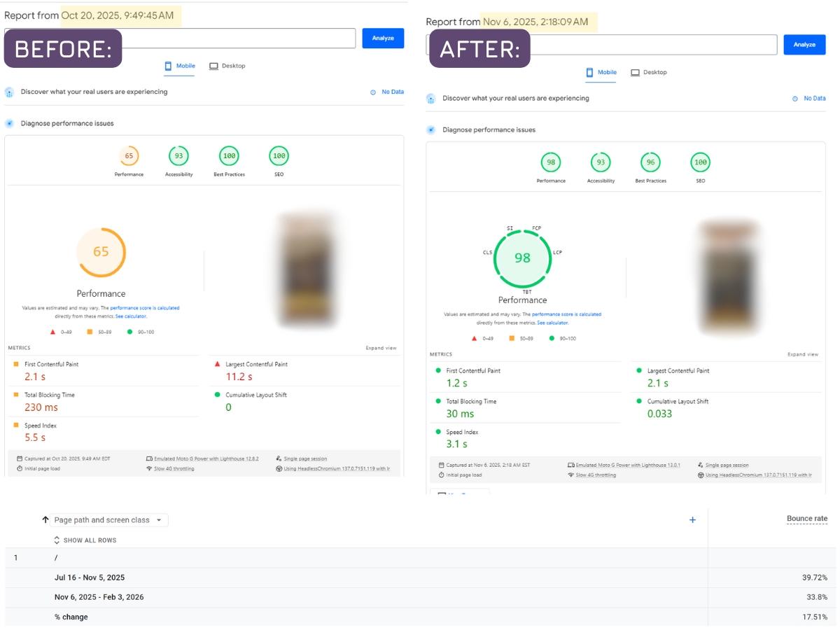This screenshot has width=840, height=630.
Task: Open the Page path and screen class dropdown
Action: pos(108,520)
